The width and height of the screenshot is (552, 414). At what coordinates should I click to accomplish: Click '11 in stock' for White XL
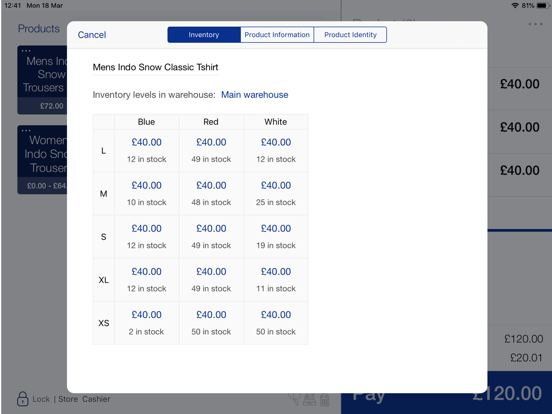click(276, 289)
